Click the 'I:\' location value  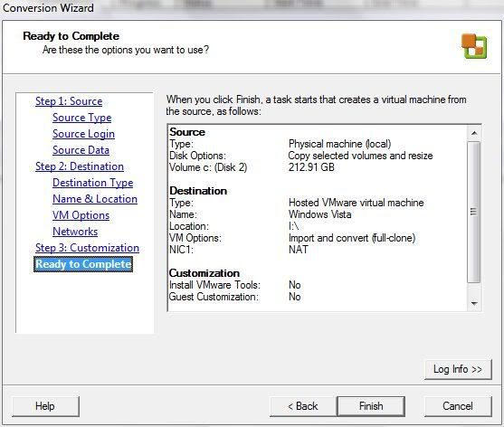point(293,226)
